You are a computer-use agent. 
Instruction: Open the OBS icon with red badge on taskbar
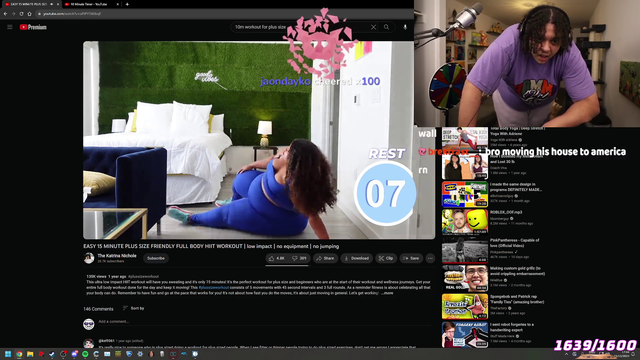(x=63, y=354)
